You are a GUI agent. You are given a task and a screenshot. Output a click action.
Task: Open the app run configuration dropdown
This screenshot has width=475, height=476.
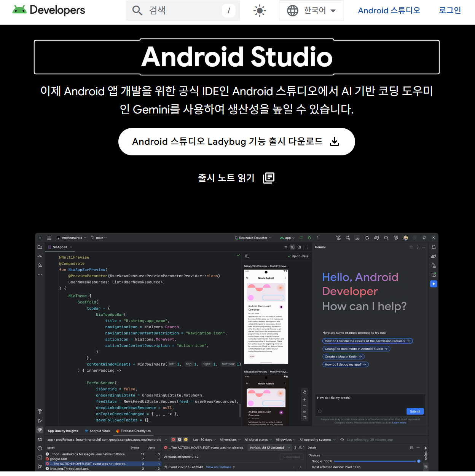287,238
